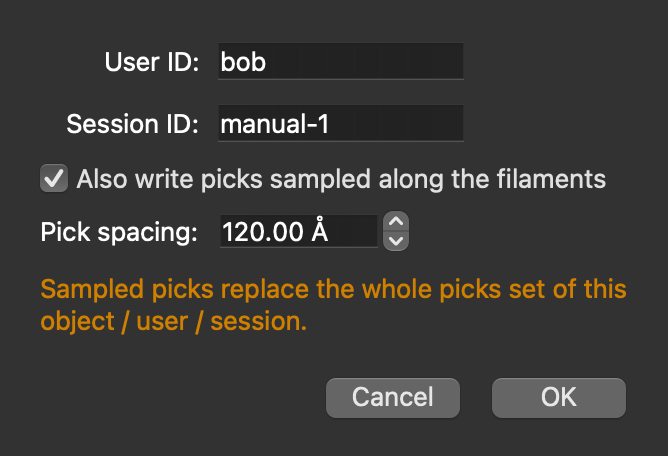
Task: Click the orange 'Sampled picks replace' warning text
Action: pyautogui.click(x=174, y=289)
